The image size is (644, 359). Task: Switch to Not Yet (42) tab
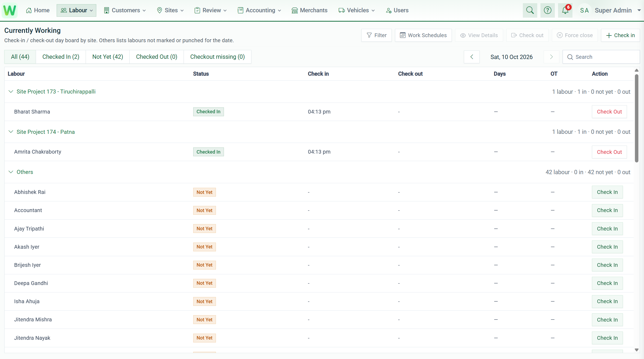tap(108, 57)
